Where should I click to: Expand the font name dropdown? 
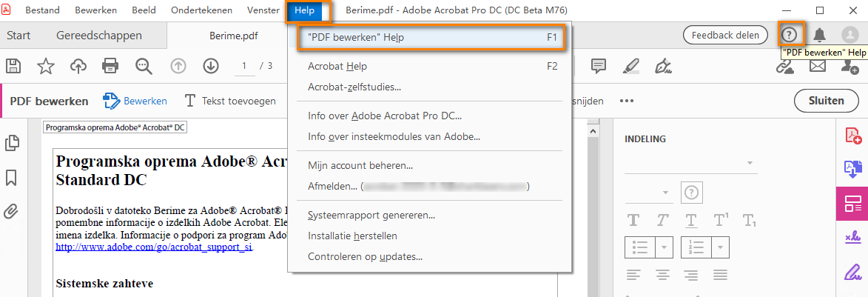tap(751, 163)
